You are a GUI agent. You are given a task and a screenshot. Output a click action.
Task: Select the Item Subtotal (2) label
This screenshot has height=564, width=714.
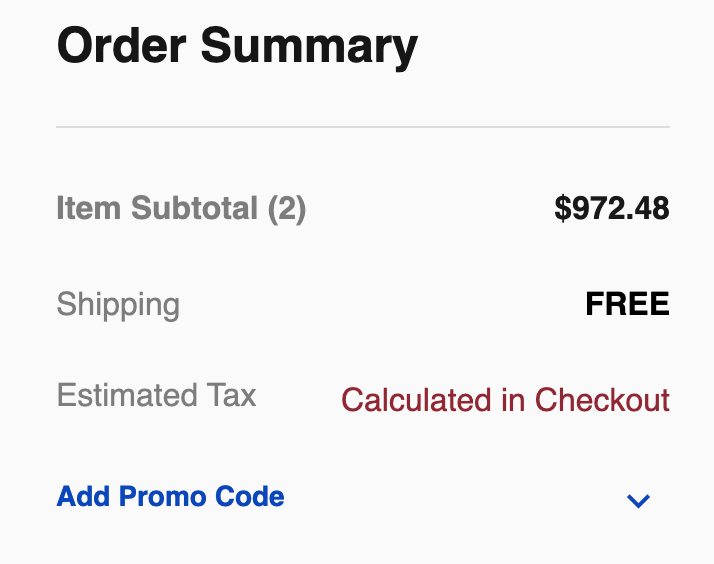click(181, 208)
